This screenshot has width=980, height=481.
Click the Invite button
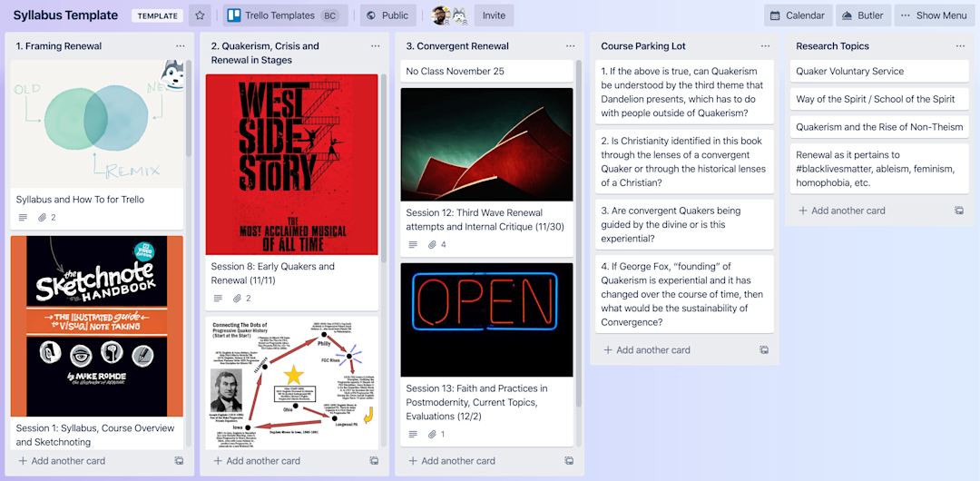tap(494, 15)
